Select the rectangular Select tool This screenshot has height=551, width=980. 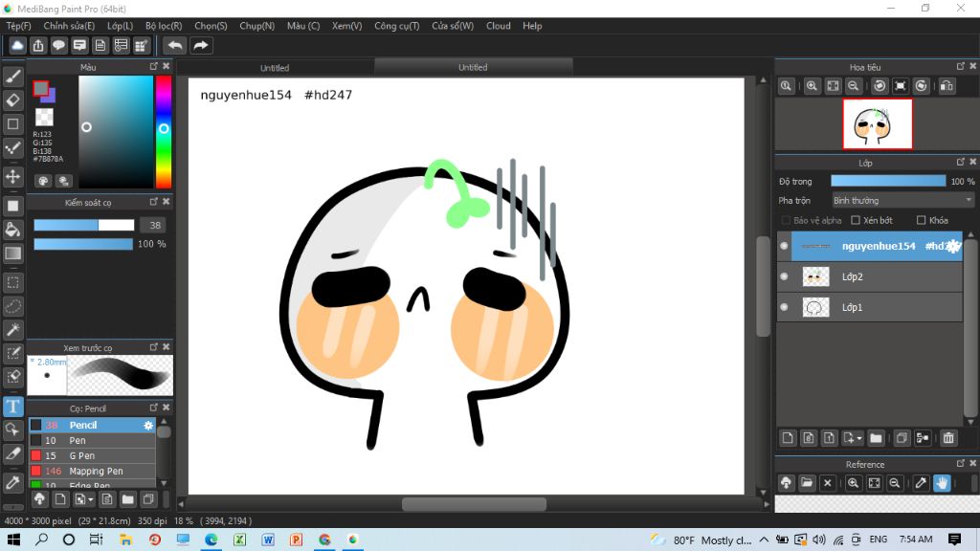[13, 282]
